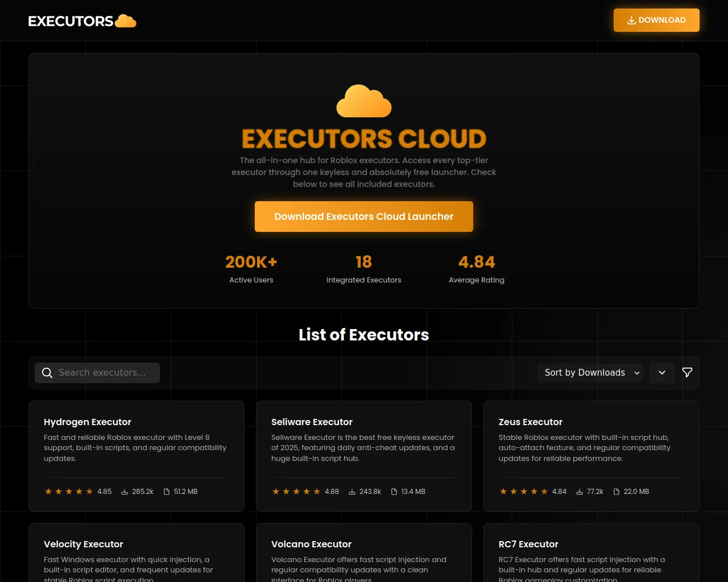The width and height of the screenshot is (728, 582).
Task: Click the file size icon on Zeus Executor
Action: 617,492
